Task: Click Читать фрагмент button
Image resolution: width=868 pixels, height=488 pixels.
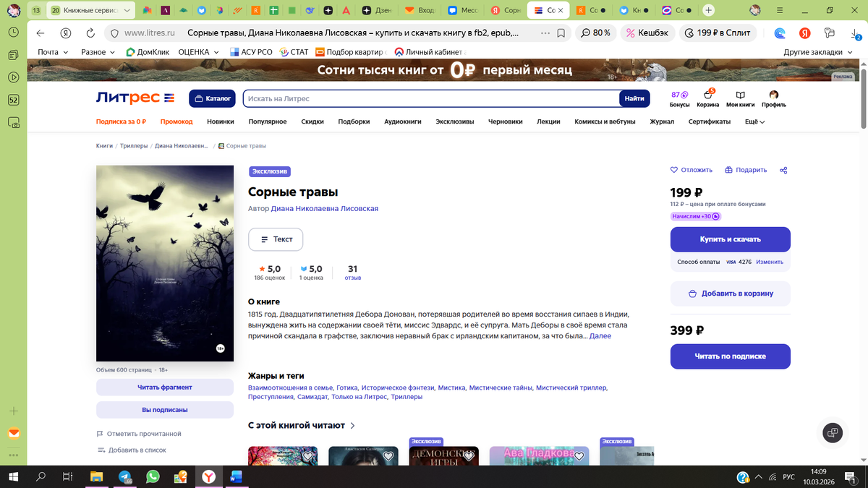Action: (x=165, y=388)
